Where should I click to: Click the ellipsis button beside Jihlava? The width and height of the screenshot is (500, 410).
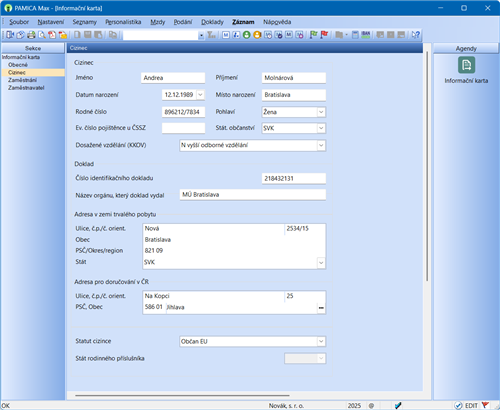[x=321, y=308]
